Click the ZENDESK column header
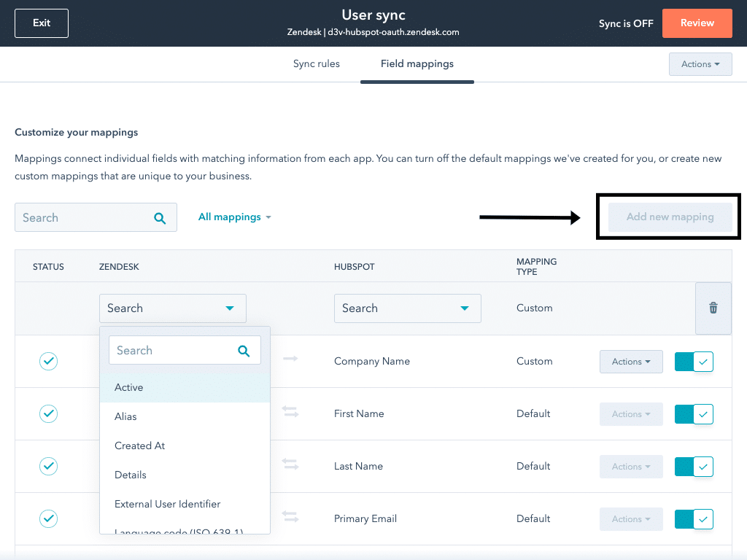747x560 pixels. [119, 267]
